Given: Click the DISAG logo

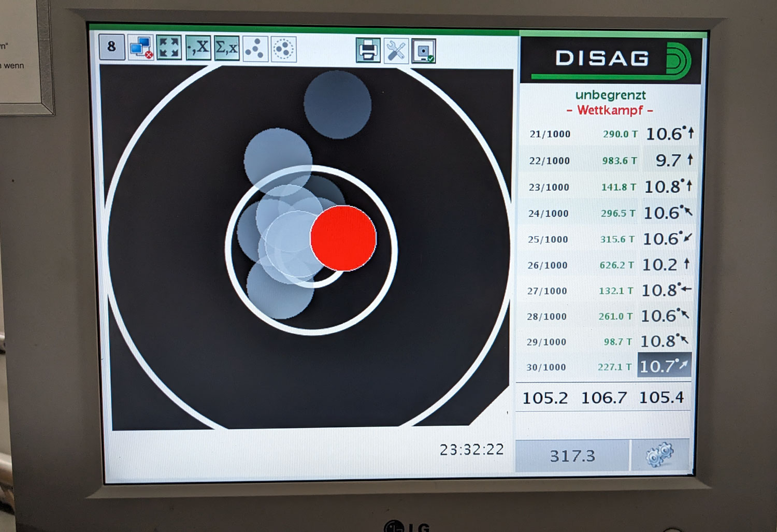Looking at the screenshot, I should [x=611, y=59].
